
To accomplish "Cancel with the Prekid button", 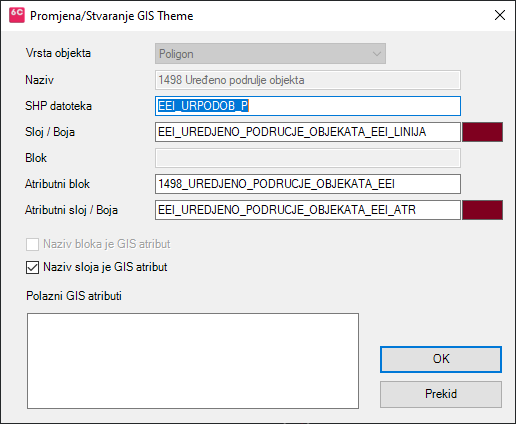I will coord(441,394).
